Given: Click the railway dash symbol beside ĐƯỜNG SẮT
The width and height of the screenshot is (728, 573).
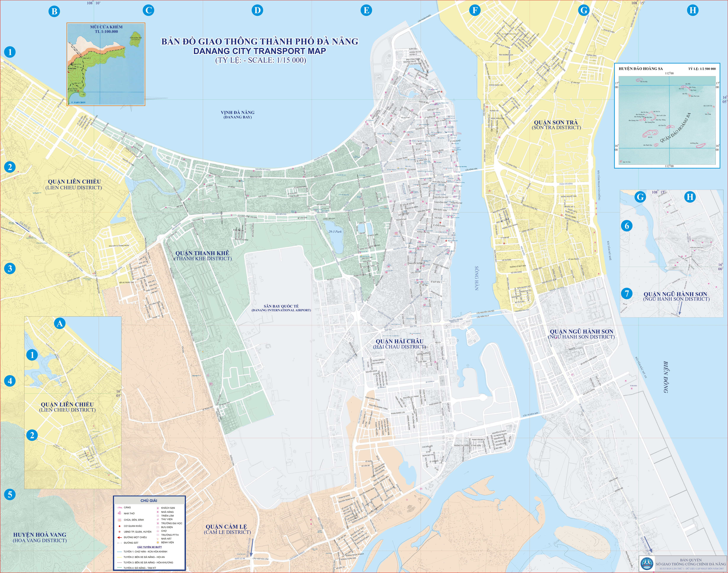Looking at the screenshot, I should [120, 543].
